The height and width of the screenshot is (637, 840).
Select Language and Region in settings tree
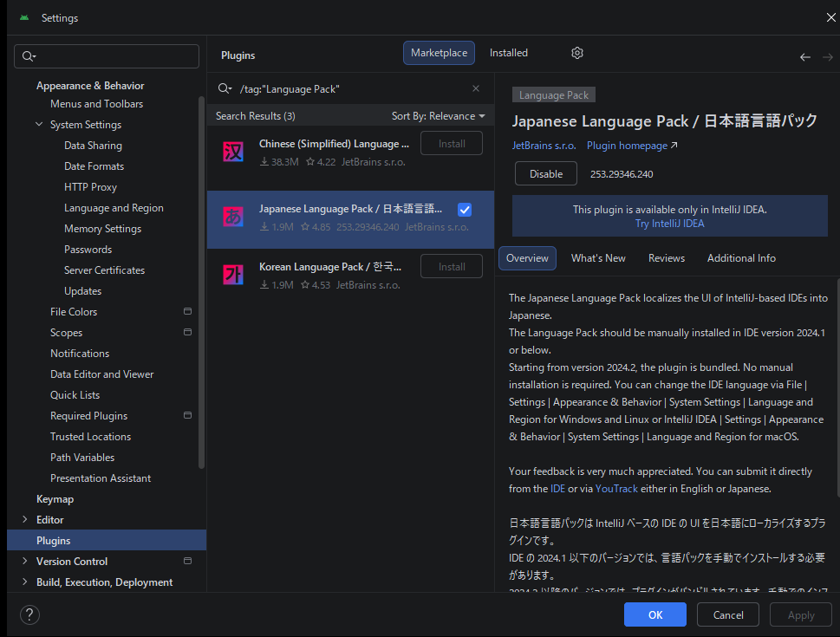(114, 208)
